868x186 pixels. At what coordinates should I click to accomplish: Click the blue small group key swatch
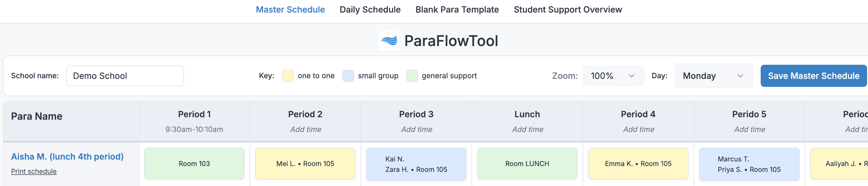click(348, 76)
